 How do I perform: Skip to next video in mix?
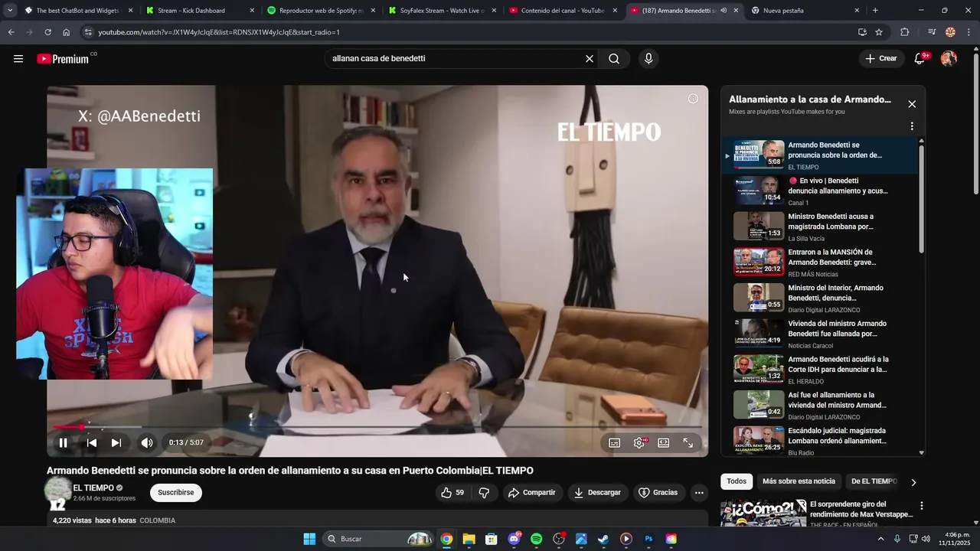116,442
